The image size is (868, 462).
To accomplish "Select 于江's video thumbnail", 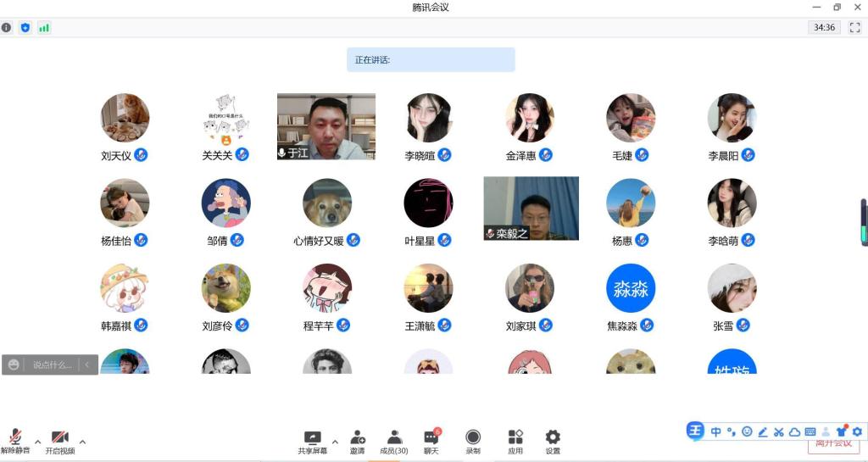I will click(x=326, y=126).
